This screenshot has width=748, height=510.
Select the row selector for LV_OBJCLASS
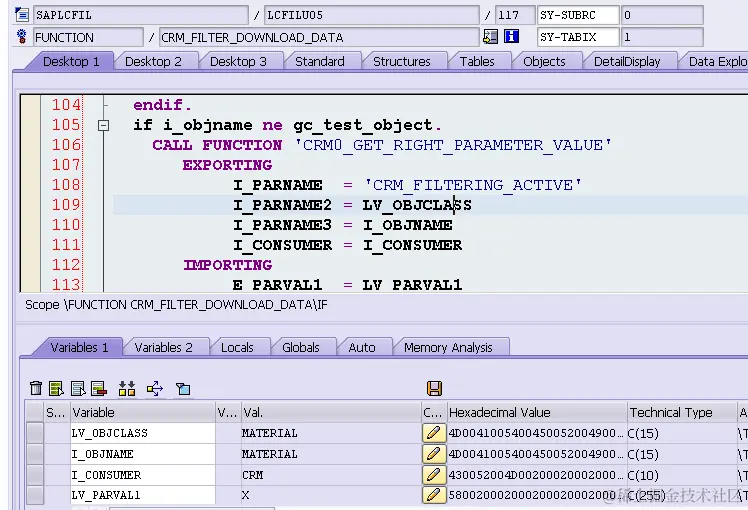[x=35, y=433]
